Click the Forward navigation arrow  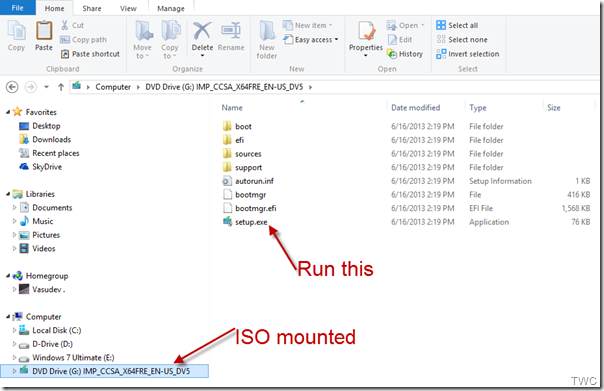31,87
